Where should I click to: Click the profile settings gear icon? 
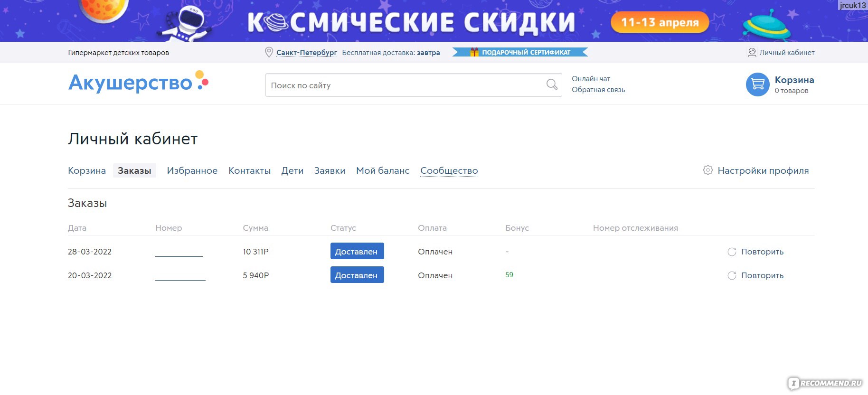[708, 170]
